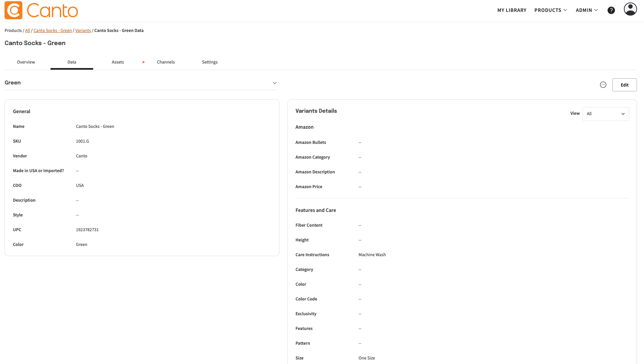
Task: Open the Settings tab
Action: pyautogui.click(x=210, y=62)
